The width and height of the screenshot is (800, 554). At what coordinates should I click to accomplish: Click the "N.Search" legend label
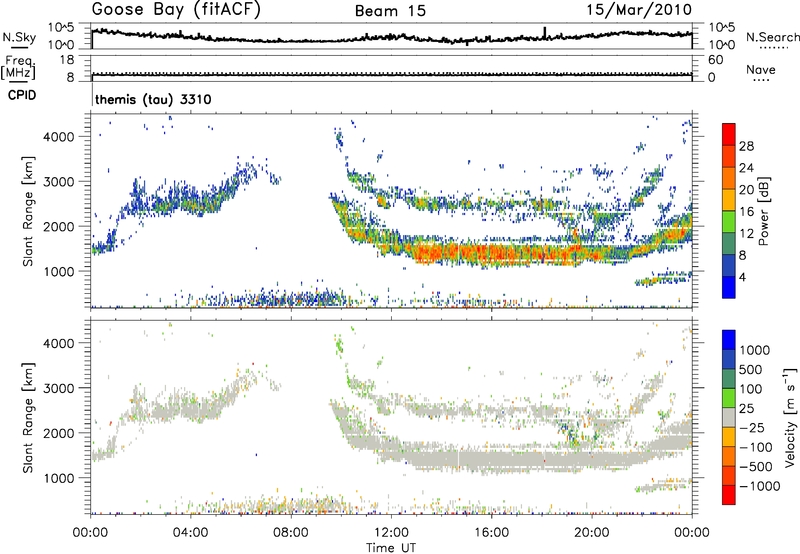tap(773, 37)
